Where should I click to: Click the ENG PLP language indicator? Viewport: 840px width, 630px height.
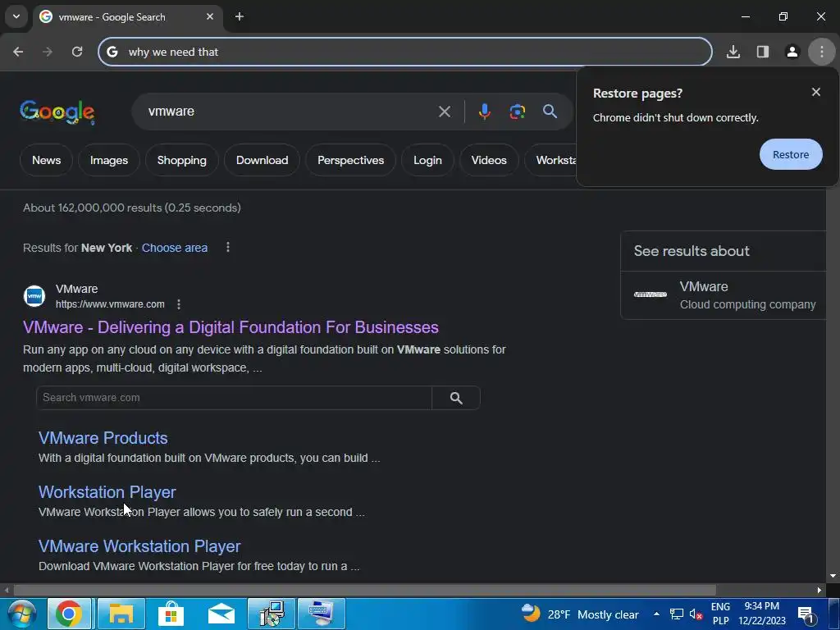click(720, 614)
